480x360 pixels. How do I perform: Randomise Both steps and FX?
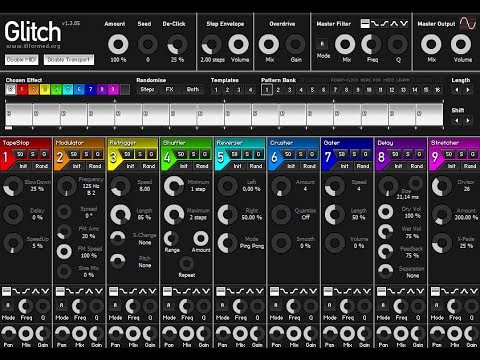coord(193,89)
